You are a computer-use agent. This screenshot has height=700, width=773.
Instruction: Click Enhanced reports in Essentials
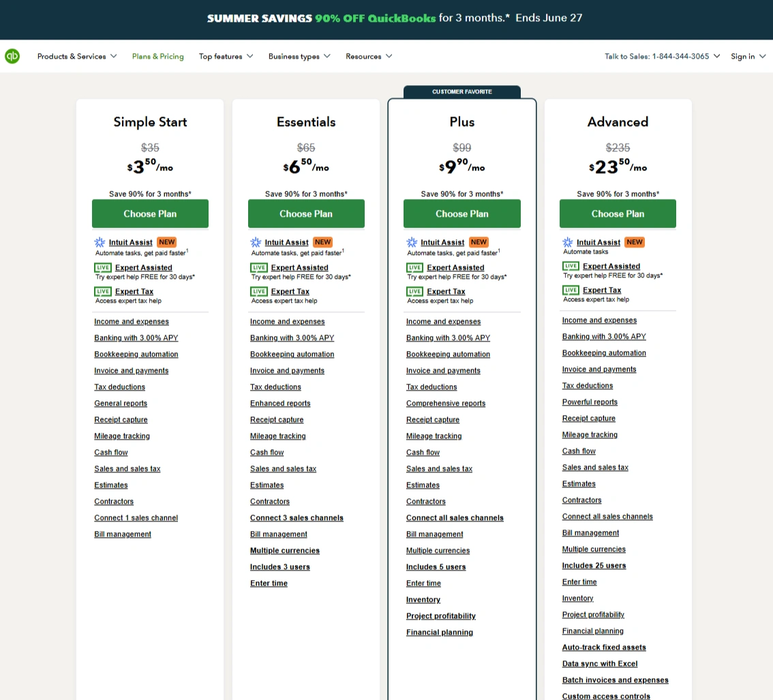point(281,404)
